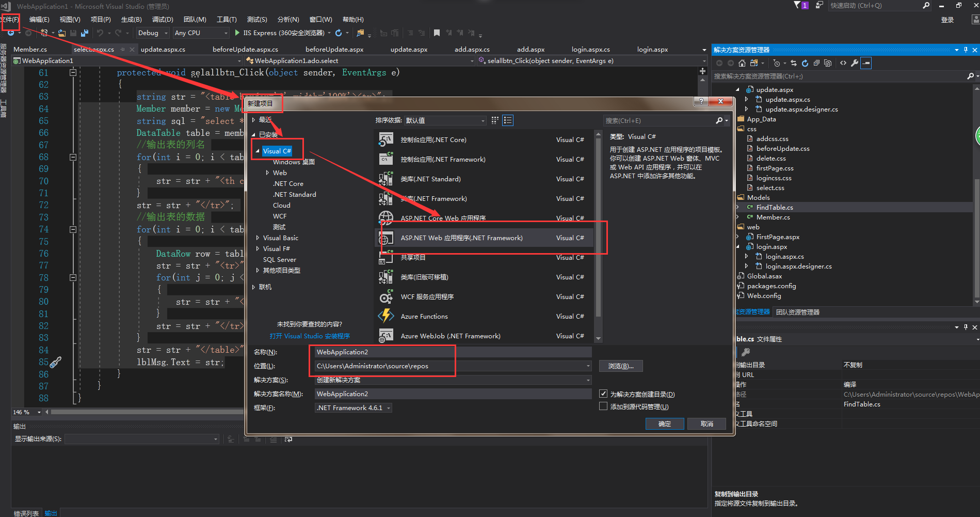Click the feedback icon in title bar
980x517 pixels.
tap(819, 5)
